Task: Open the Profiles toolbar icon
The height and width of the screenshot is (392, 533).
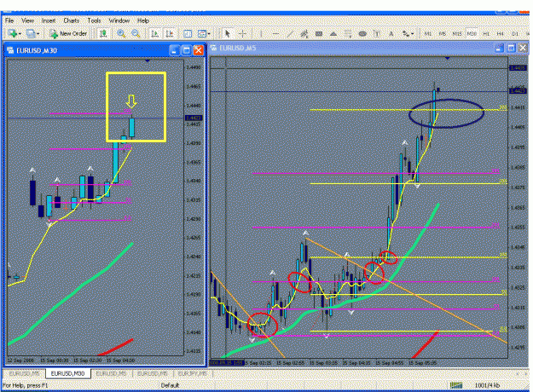Action: point(31,33)
